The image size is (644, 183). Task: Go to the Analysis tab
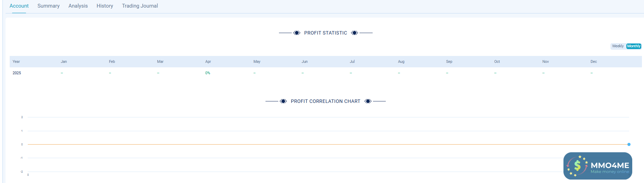click(x=78, y=6)
